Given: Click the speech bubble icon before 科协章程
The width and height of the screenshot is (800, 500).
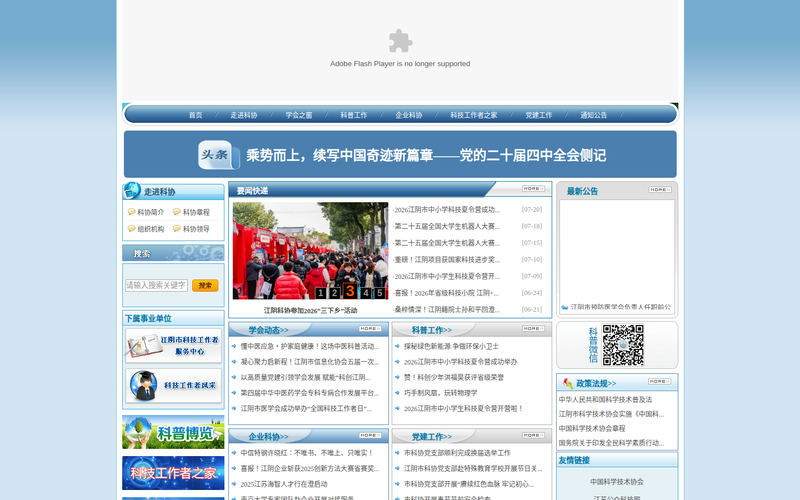Looking at the screenshot, I should pyautogui.click(x=177, y=212).
